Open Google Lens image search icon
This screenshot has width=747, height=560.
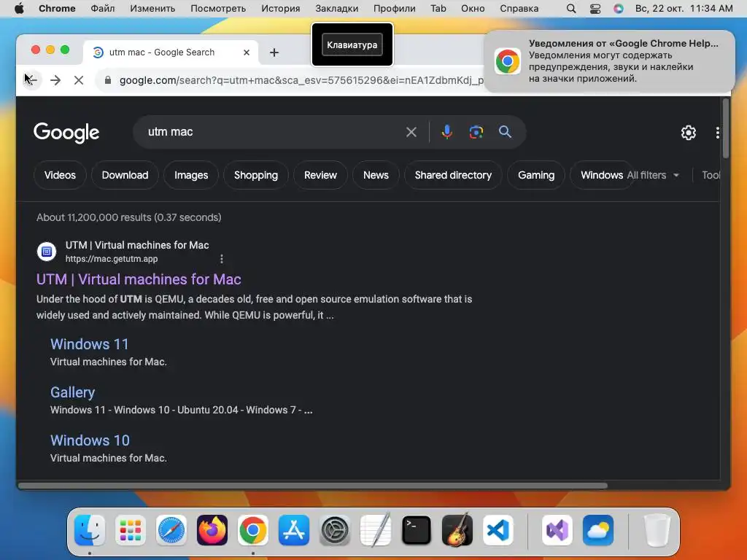pos(476,132)
